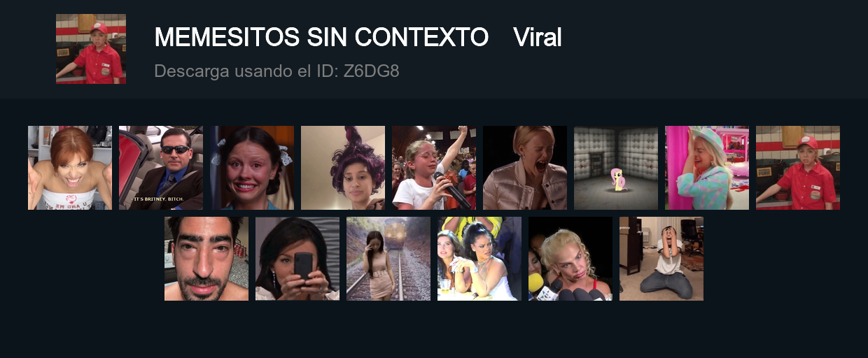Choose the pony in padded room sticker
Viewport: 868px width, 358px height.
(x=616, y=168)
